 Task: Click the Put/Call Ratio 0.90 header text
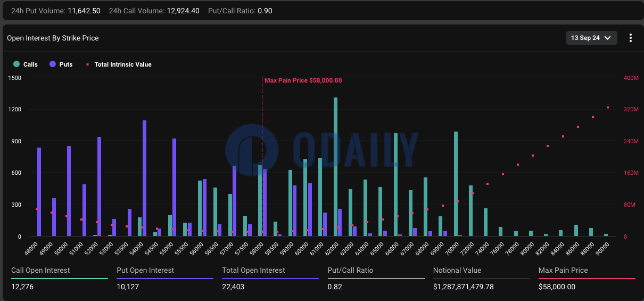pyautogui.click(x=240, y=11)
